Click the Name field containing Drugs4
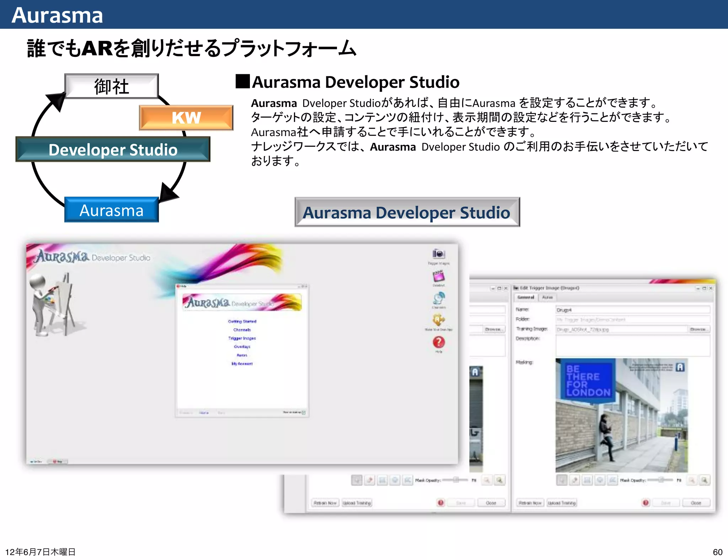The image size is (728, 560). [633, 310]
